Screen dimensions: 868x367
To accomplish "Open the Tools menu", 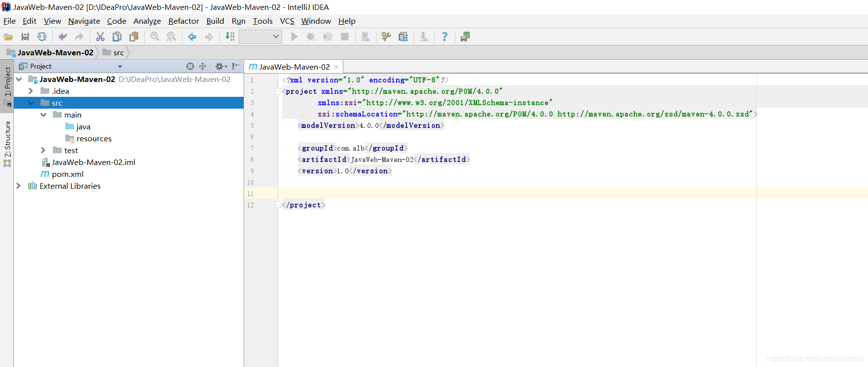I will (x=263, y=21).
